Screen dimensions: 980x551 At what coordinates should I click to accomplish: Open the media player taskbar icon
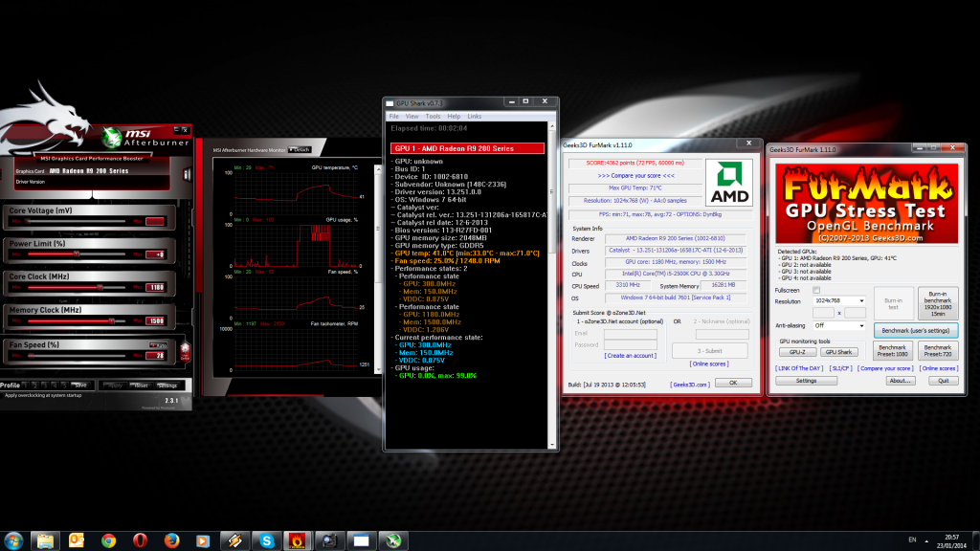point(203,540)
